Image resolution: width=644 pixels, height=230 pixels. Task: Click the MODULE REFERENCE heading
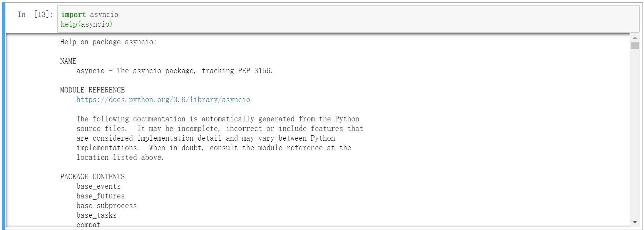(x=92, y=90)
